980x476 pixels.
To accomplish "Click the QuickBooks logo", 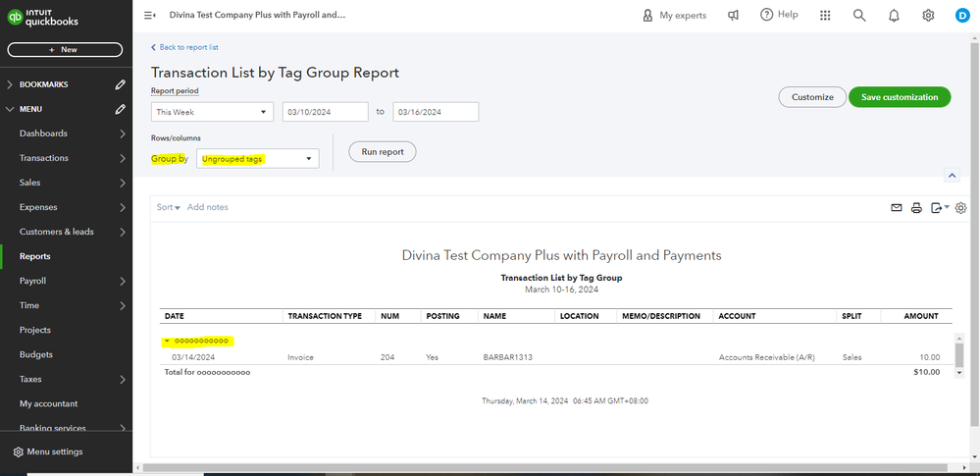I will (42, 17).
